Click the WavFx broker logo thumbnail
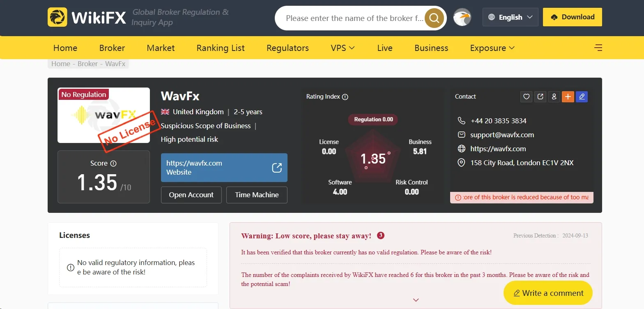This screenshot has height=309, width=644. point(103,115)
